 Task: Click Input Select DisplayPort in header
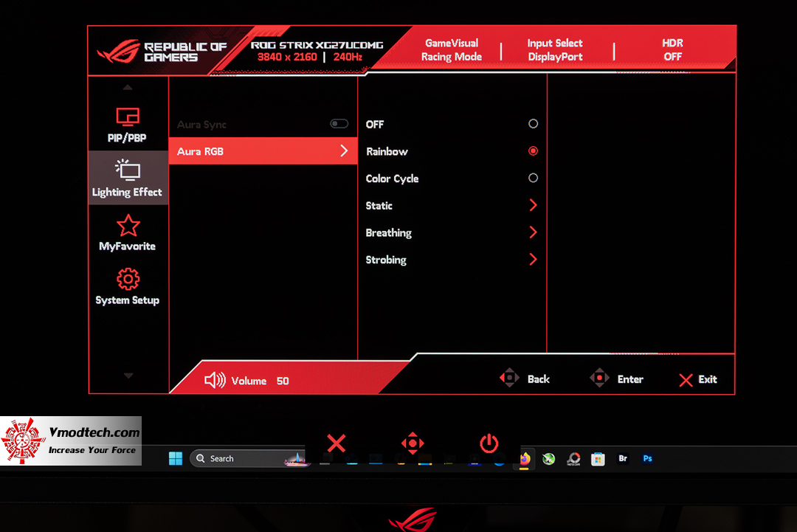[555, 49]
